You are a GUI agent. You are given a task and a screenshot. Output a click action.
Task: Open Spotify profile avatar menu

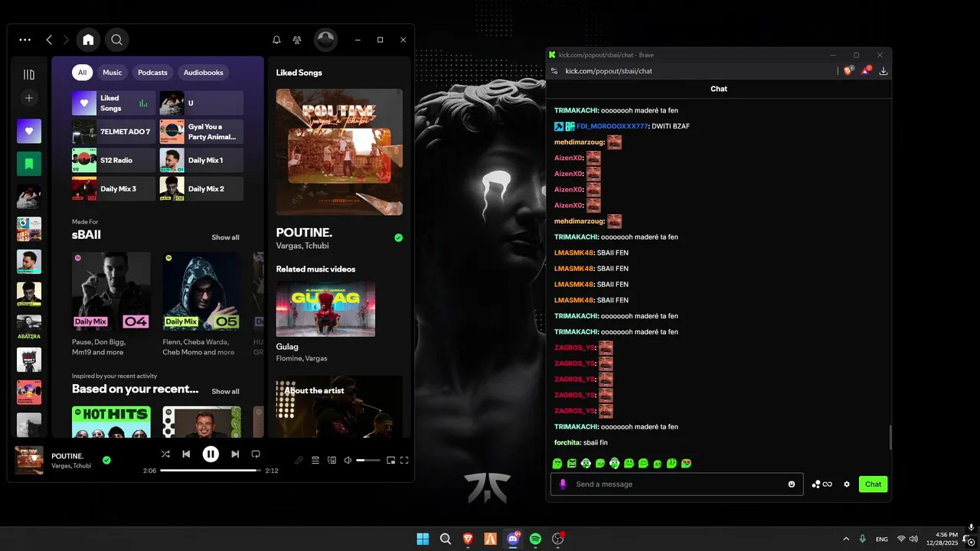pos(325,40)
